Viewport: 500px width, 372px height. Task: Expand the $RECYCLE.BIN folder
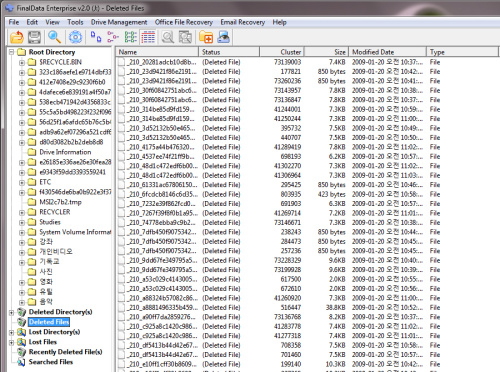click(x=22, y=62)
